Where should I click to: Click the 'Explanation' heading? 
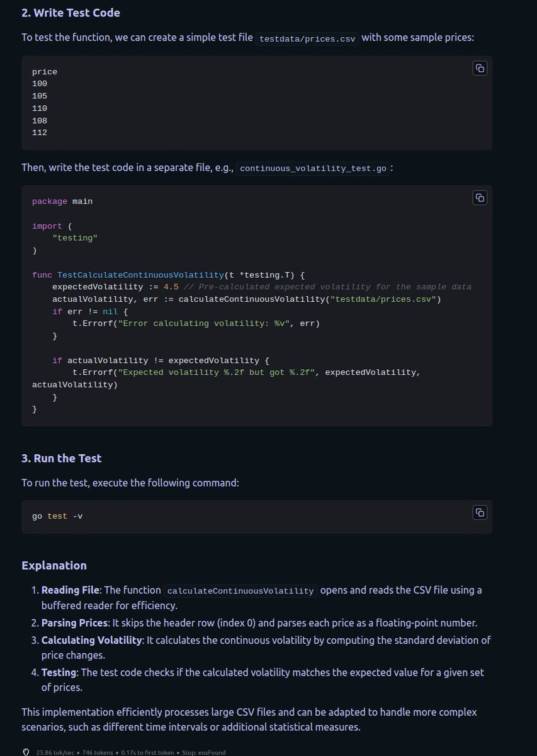pos(54,565)
